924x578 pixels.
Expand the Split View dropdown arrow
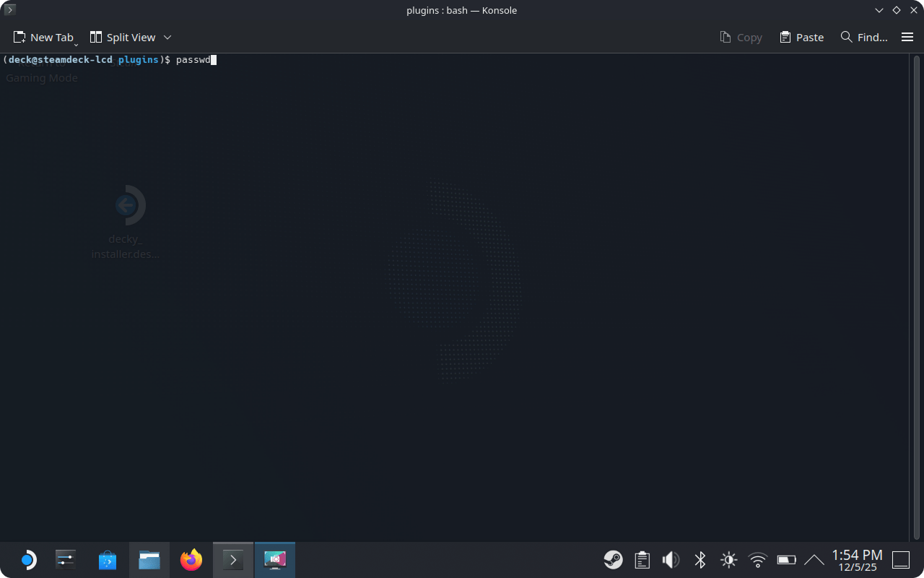[167, 38]
